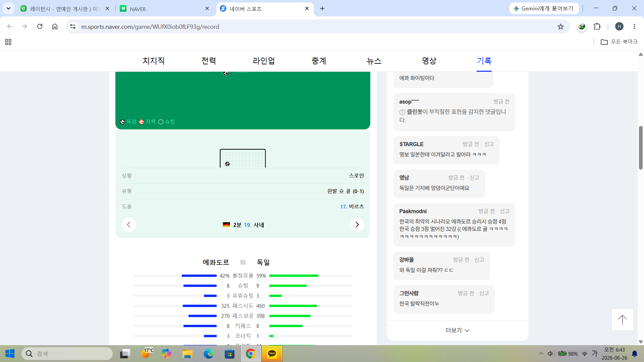644x362 pixels.
Task: Open the 영상 tab
Action: 429,61
